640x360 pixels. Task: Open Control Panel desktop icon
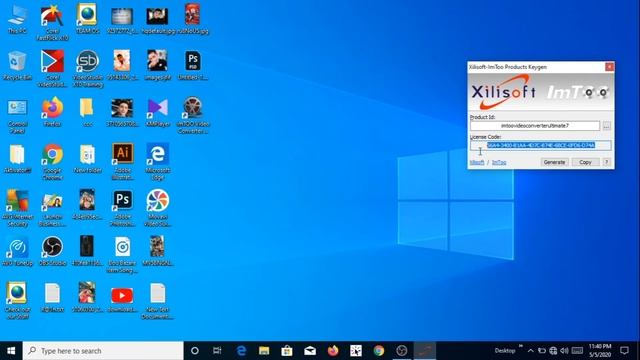pos(17,116)
